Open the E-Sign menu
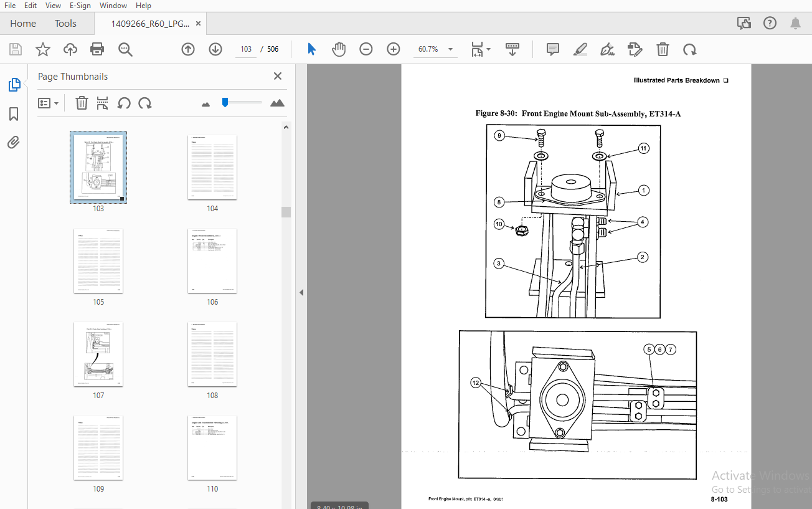This screenshot has height=509, width=812. point(80,6)
